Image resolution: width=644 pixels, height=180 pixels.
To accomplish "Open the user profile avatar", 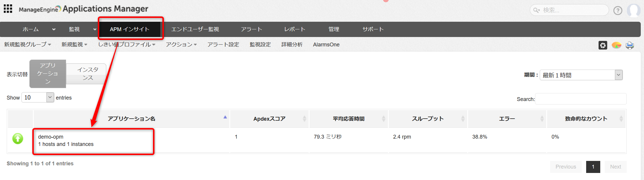I will click(633, 11).
